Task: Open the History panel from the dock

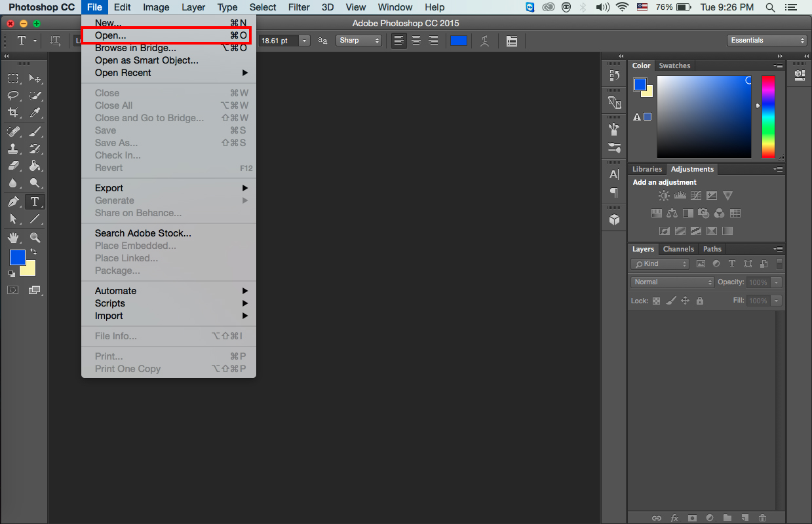Action: click(614, 75)
